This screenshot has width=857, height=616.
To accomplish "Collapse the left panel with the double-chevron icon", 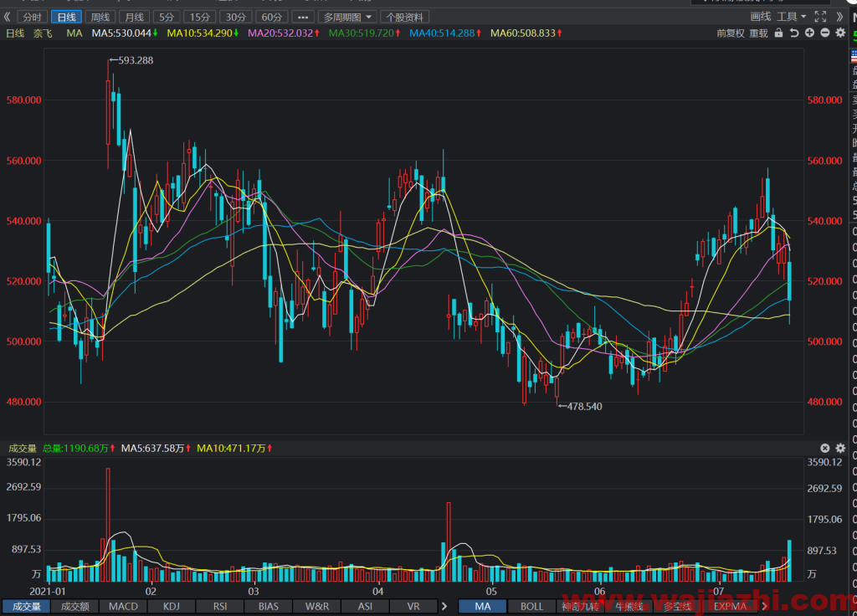I will click(7, 17).
